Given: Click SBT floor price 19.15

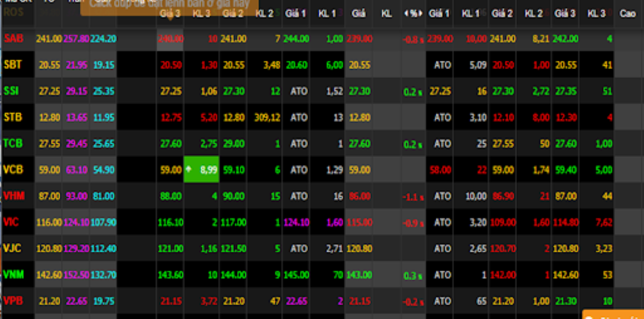Looking at the screenshot, I should pyautogui.click(x=104, y=65).
